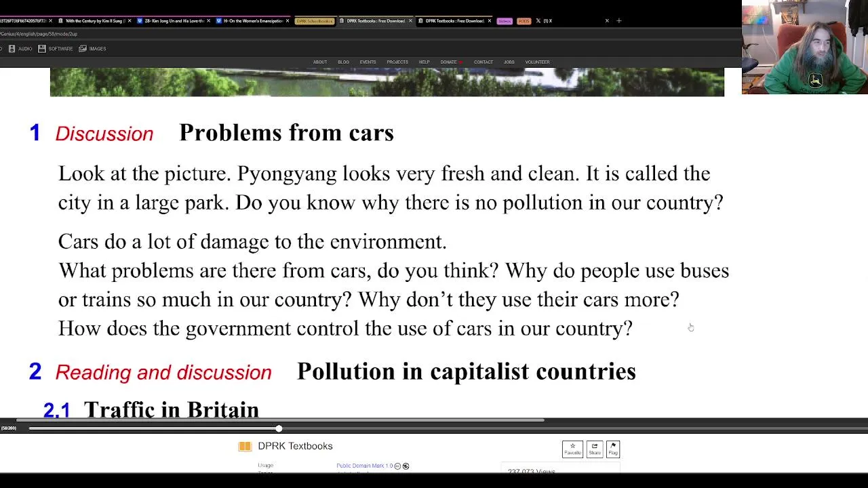Click the Pyongyang picture at page top

pyautogui.click(x=387, y=82)
